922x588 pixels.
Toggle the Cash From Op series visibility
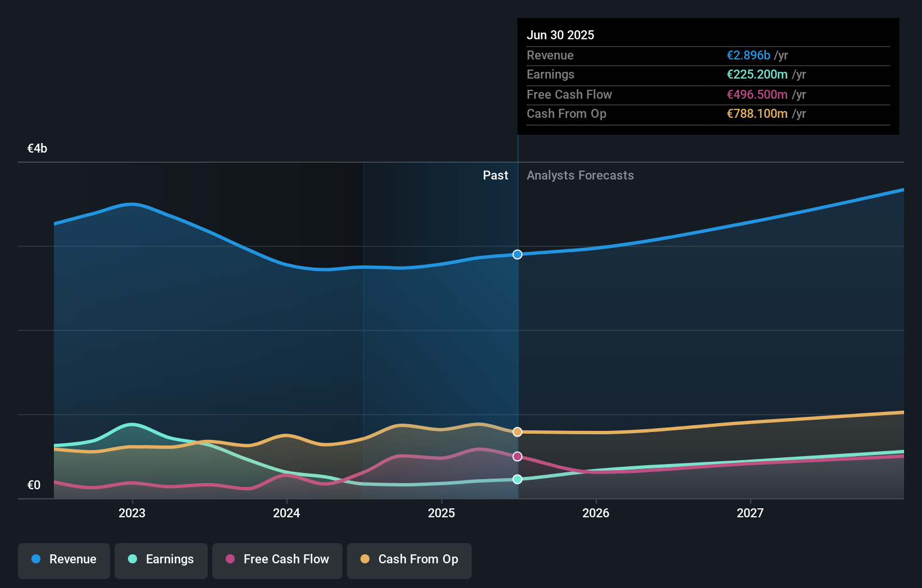[409, 559]
